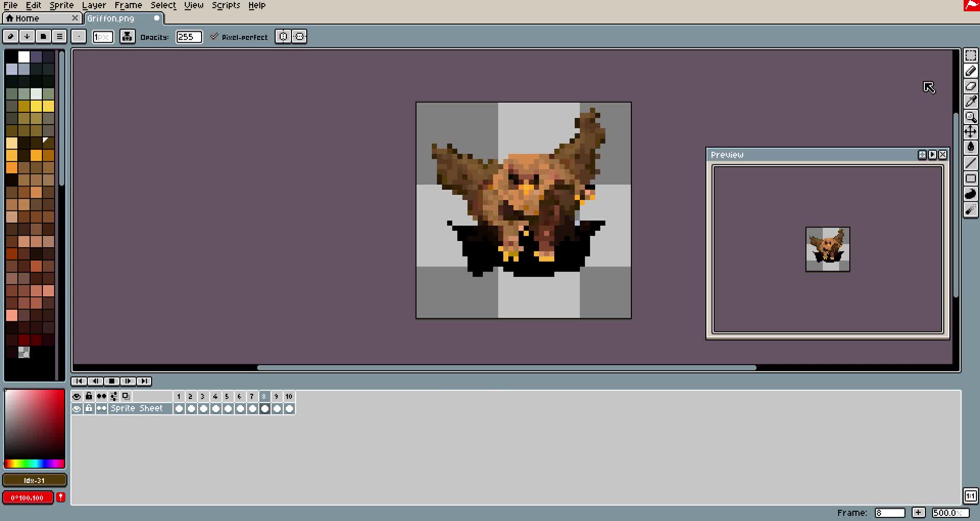Open the Preview window play options arrow
980x521 pixels.
933,155
